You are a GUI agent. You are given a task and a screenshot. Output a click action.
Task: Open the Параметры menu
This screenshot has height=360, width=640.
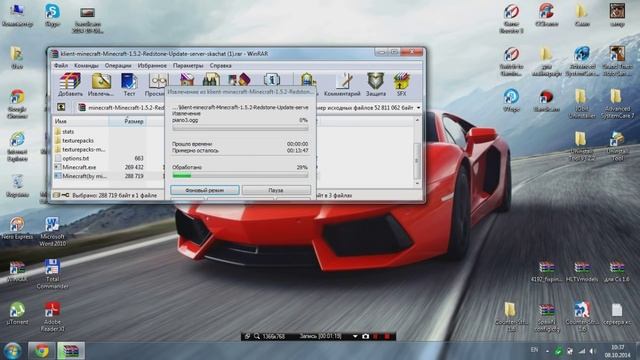[188, 65]
